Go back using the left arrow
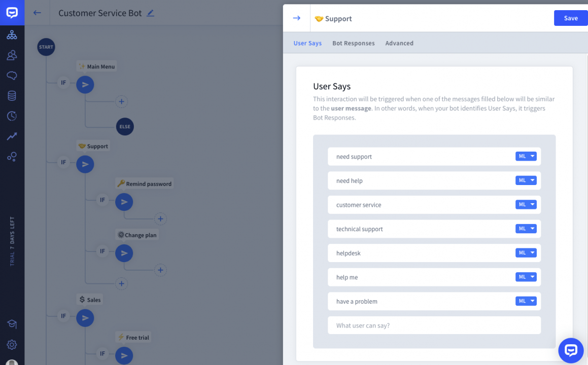 tap(37, 13)
